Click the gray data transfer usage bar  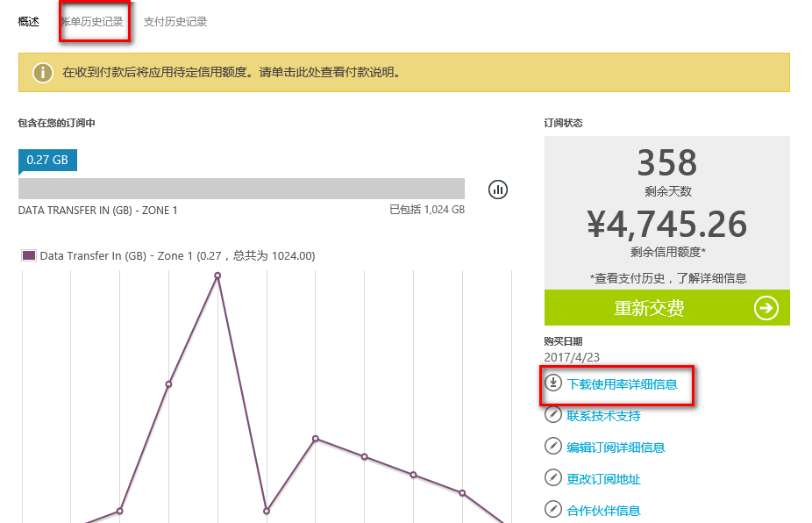coord(241,189)
